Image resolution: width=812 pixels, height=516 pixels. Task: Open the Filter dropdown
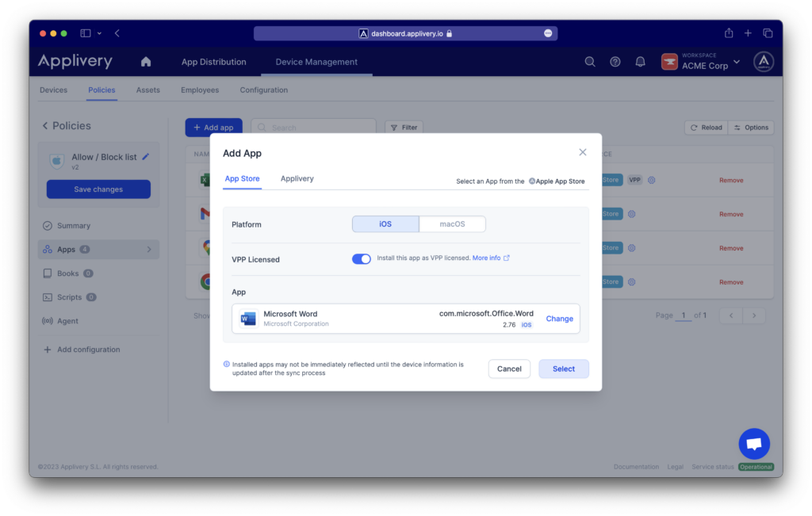pyautogui.click(x=404, y=128)
